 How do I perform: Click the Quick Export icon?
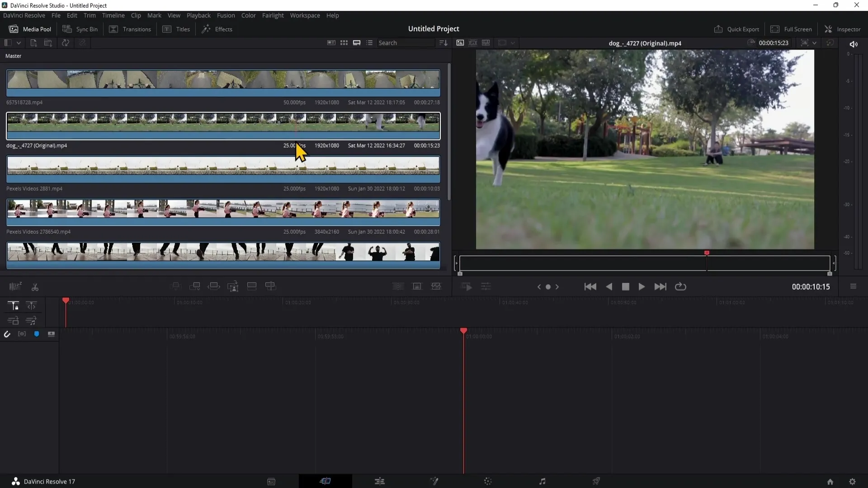click(717, 28)
